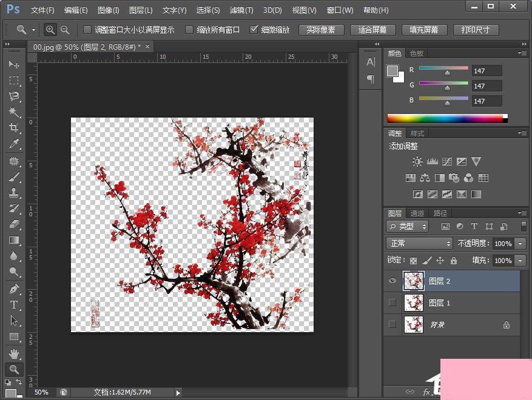Enable resize windows to fit checkbox
The image size is (532, 400).
coord(87,30)
